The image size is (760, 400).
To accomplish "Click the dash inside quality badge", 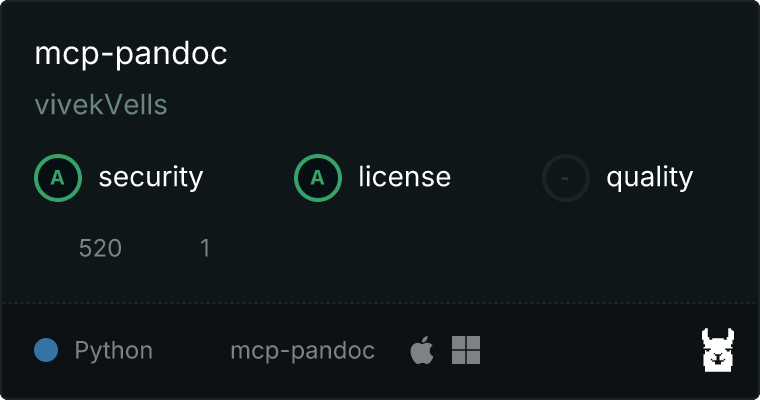I will (565, 178).
